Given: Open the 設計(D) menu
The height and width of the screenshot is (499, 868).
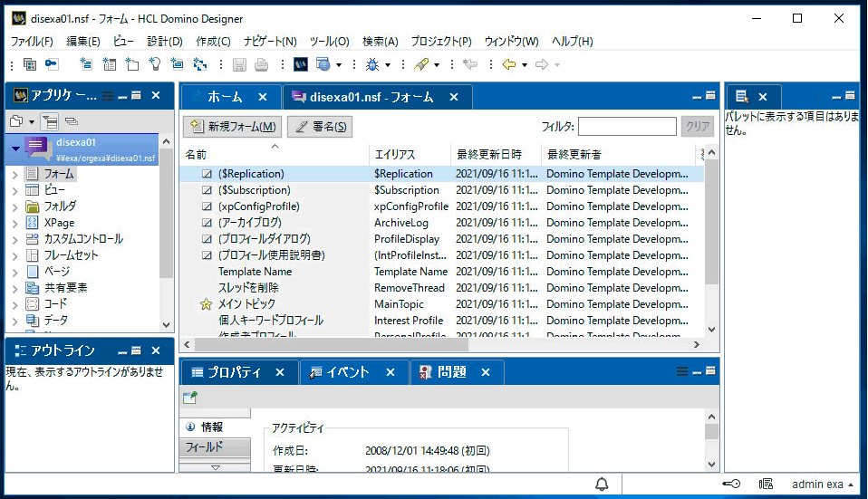Looking at the screenshot, I should 164,42.
